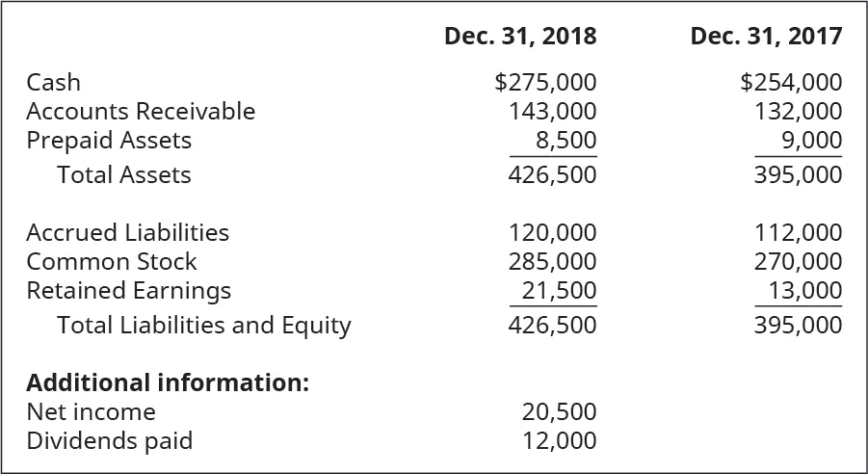Select the Cash row label
The height and width of the screenshot is (474, 868).
point(53,83)
